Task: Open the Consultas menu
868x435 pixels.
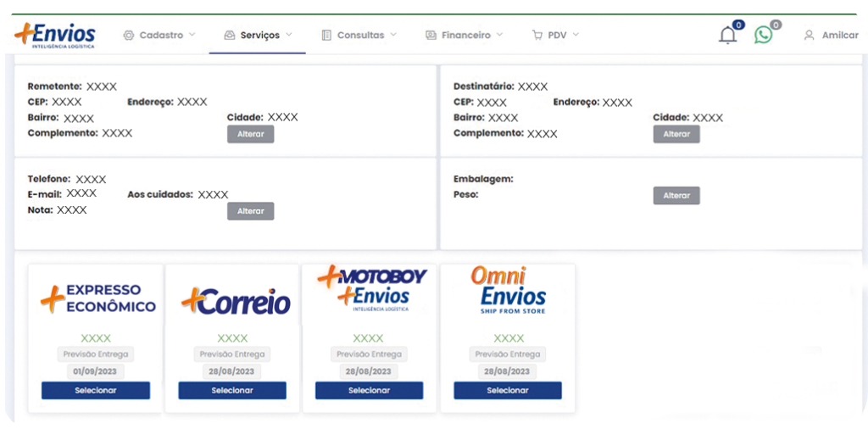Action: coord(359,35)
